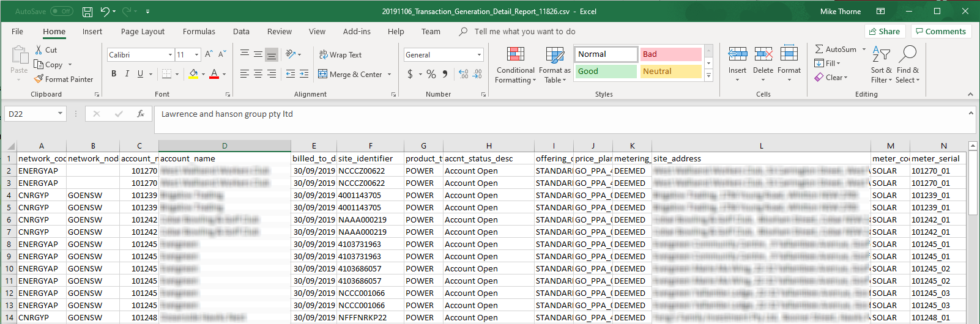
Task: Apply Comma Style
Action: 445,74
